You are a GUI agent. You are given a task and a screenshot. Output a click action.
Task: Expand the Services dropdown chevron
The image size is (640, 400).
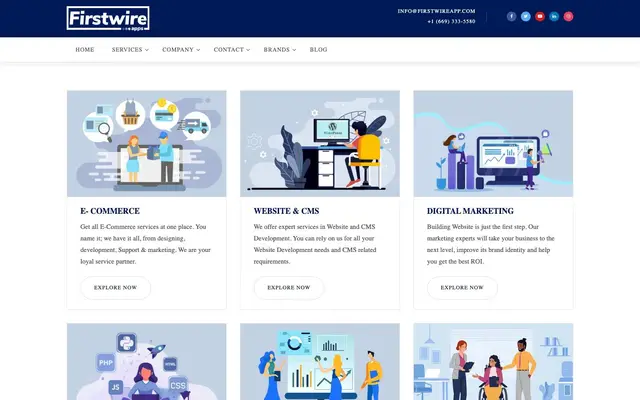pyautogui.click(x=147, y=50)
